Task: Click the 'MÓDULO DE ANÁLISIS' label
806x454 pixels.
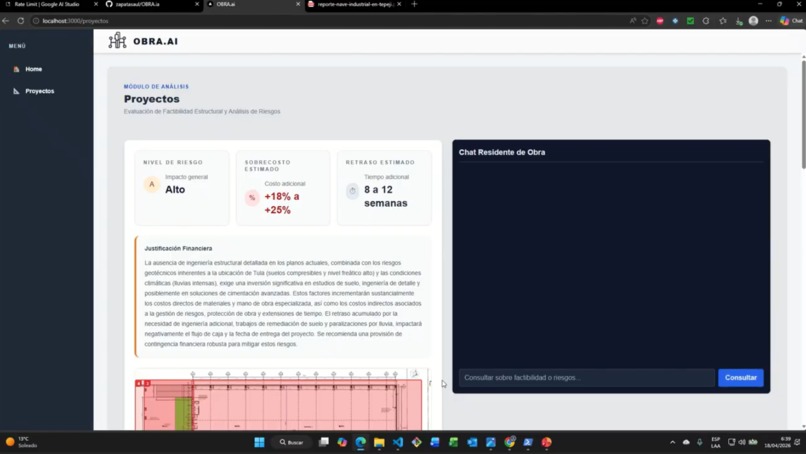Action: (156, 86)
